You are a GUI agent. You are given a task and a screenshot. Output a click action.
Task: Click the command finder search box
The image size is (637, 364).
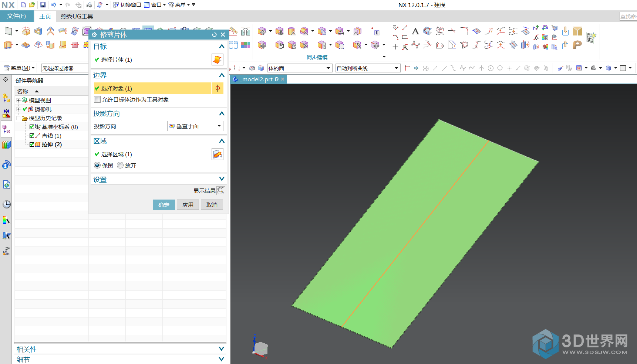(628, 16)
